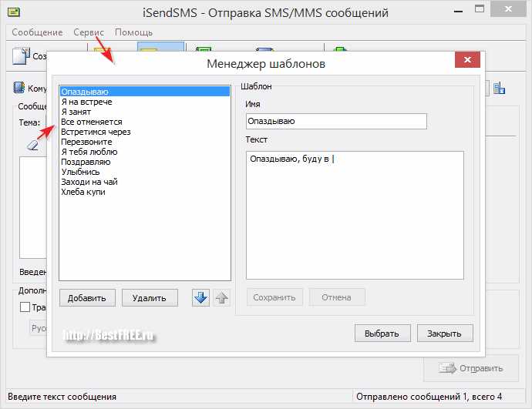Select the 'Встретимся через' template
Viewport: 532px width, 409px height.
point(145,132)
